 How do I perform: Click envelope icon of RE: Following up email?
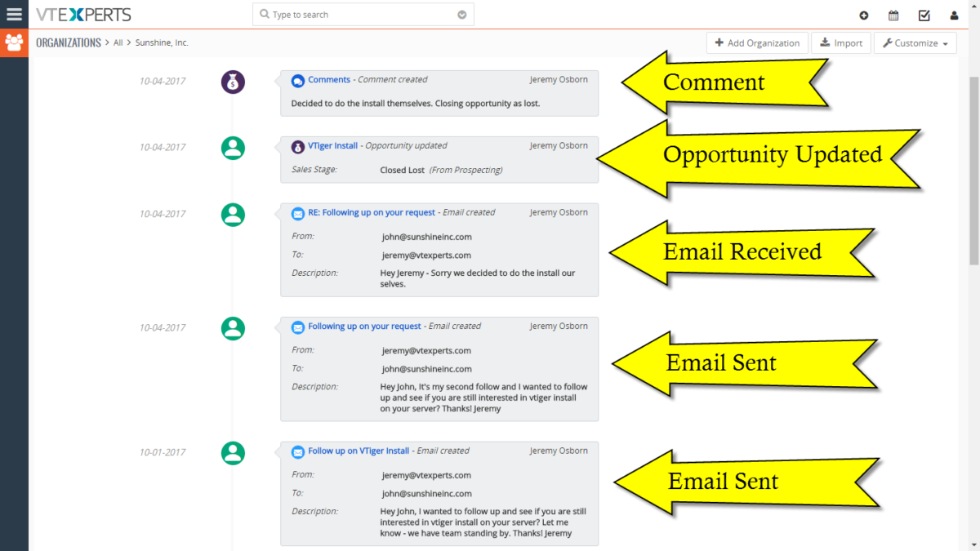coord(298,213)
